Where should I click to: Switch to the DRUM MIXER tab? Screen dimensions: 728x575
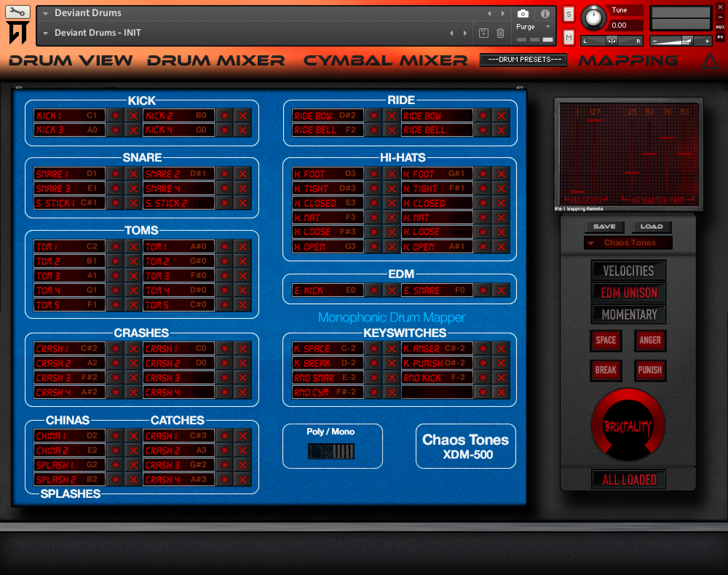pyautogui.click(x=216, y=60)
